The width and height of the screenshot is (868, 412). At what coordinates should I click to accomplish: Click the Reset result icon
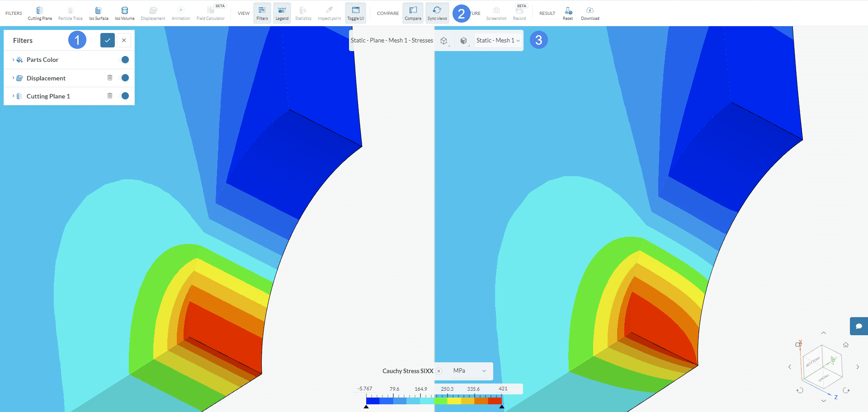tap(568, 13)
